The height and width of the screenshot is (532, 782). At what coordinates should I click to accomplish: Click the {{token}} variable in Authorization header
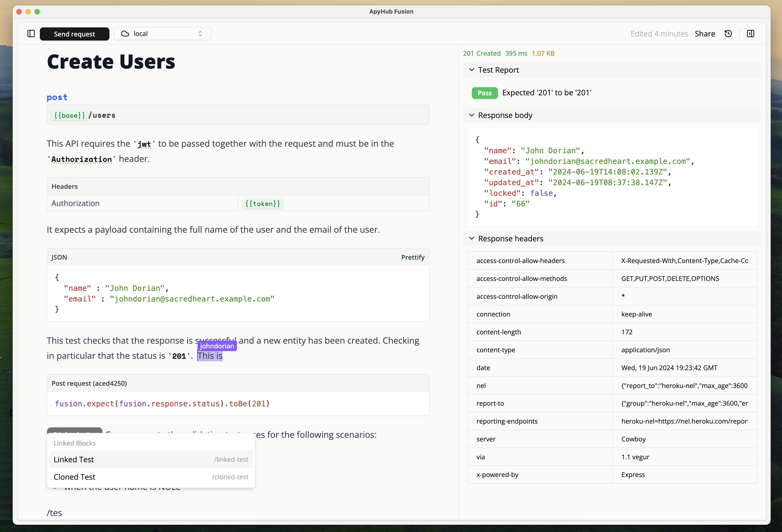263,204
